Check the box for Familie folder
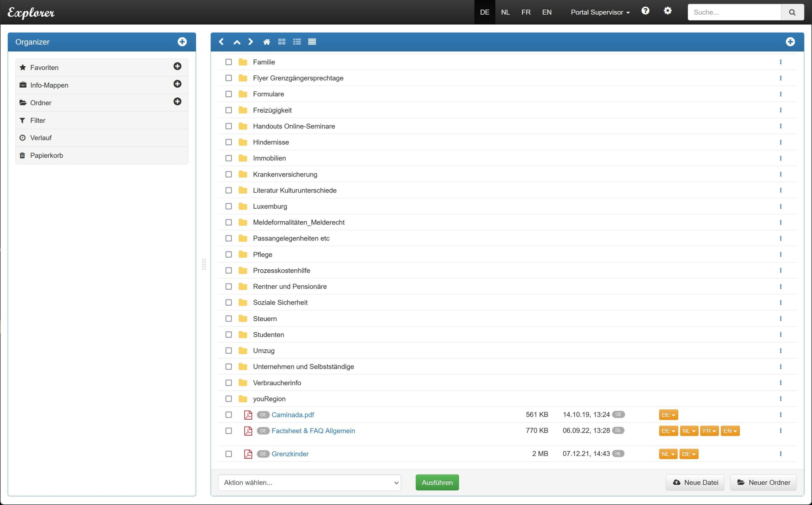The height and width of the screenshot is (505, 812). [228, 62]
